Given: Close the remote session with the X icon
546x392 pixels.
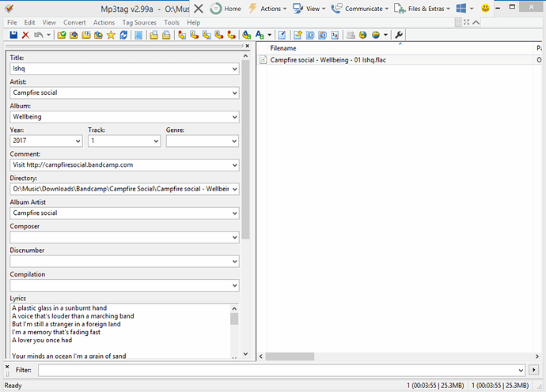Looking at the screenshot, I should pyautogui.click(x=199, y=9).
